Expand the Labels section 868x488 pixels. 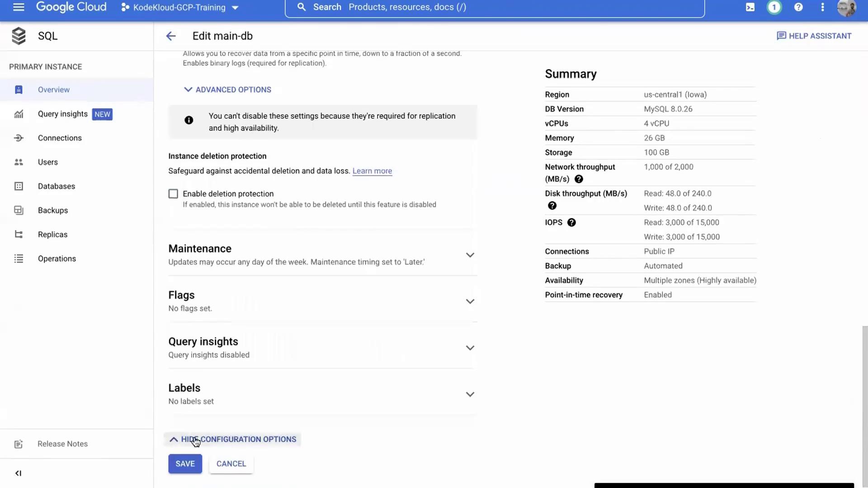click(x=470, y=394)
